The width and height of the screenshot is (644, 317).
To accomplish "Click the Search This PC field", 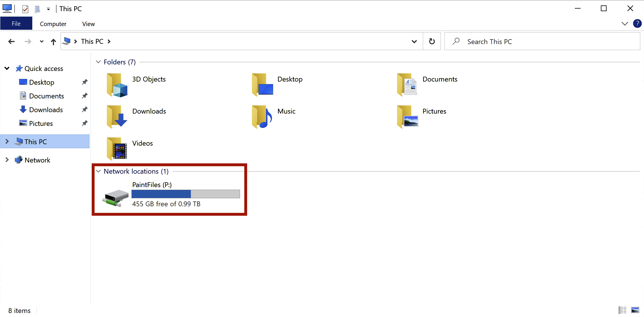I will click(x=543, y=42).
